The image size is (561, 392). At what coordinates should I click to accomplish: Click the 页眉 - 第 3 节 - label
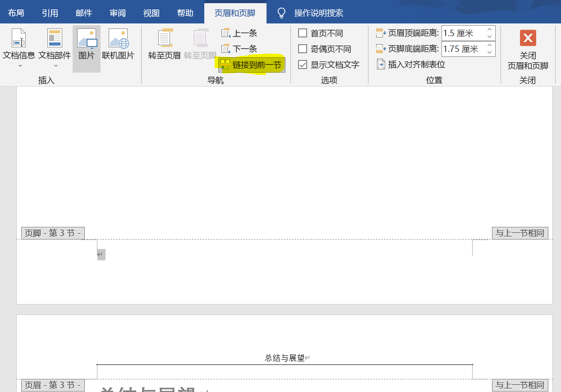(53, 385)
